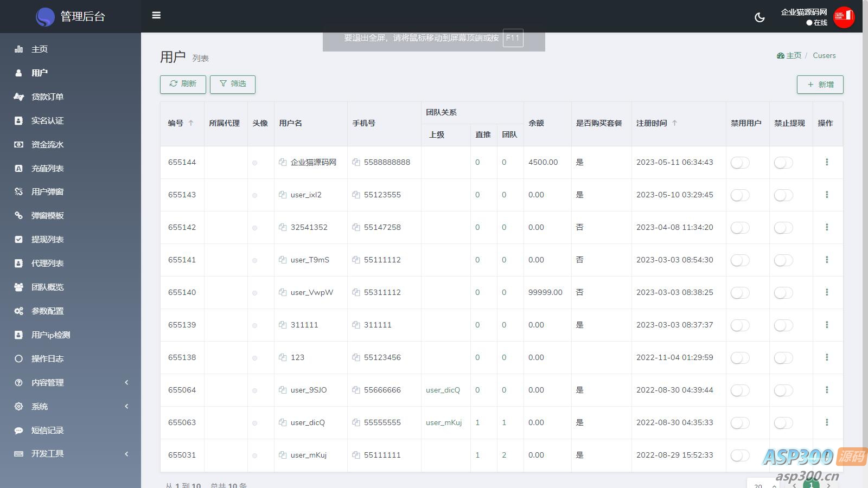Switch to dark mode using moon icon
The height and width of the screenshot is (488, 868).
pos(759,17)
